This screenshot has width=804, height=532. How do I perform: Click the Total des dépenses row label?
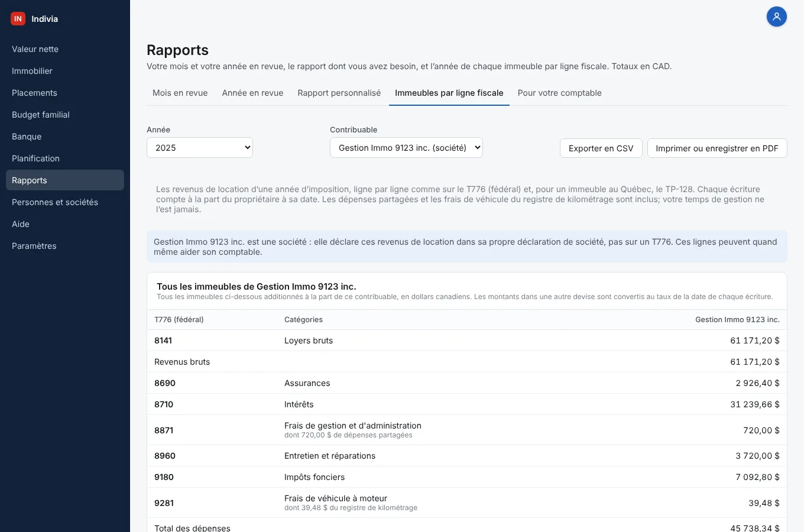pyautogui.click(x=192, y=528)
